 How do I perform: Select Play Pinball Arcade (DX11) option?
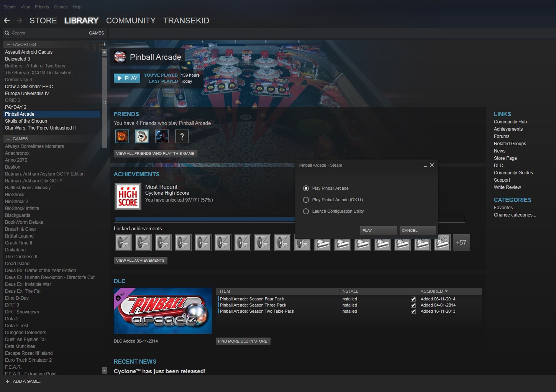click(306, 200)
